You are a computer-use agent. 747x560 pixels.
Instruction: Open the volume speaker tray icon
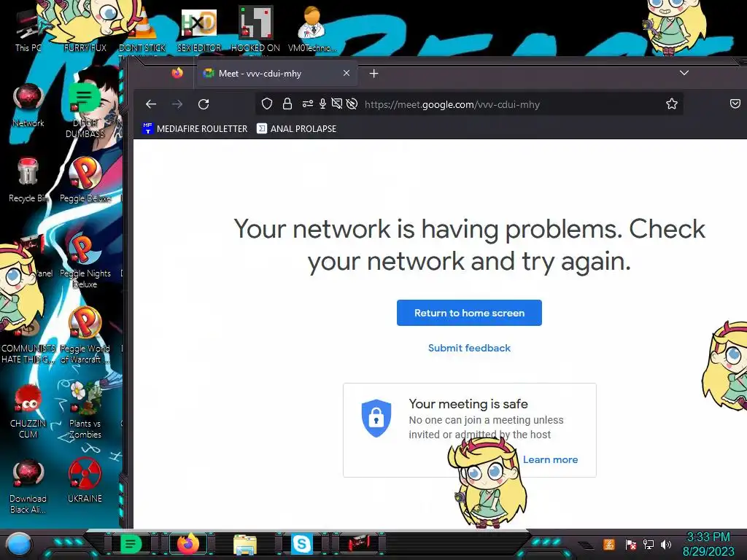coord(666,544)
